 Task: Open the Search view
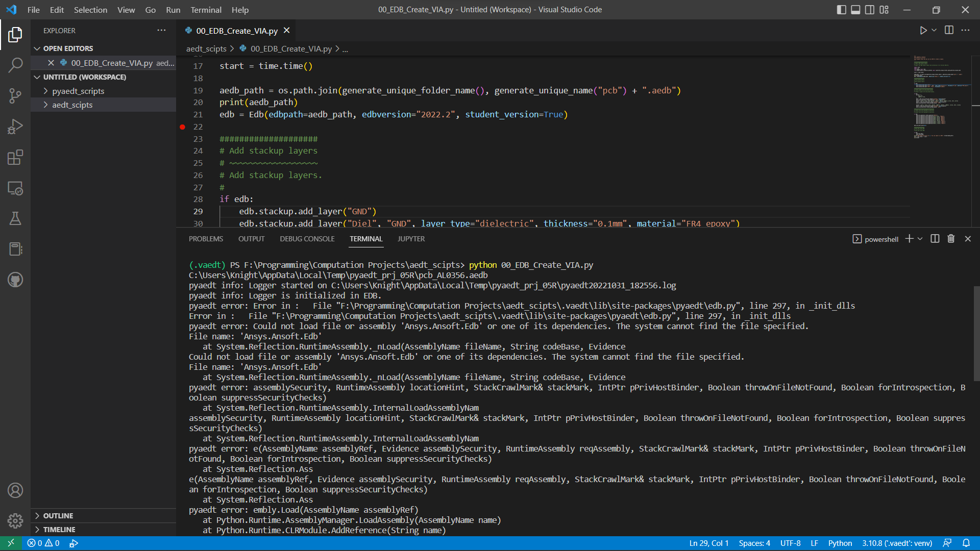[x=15, y=65]
